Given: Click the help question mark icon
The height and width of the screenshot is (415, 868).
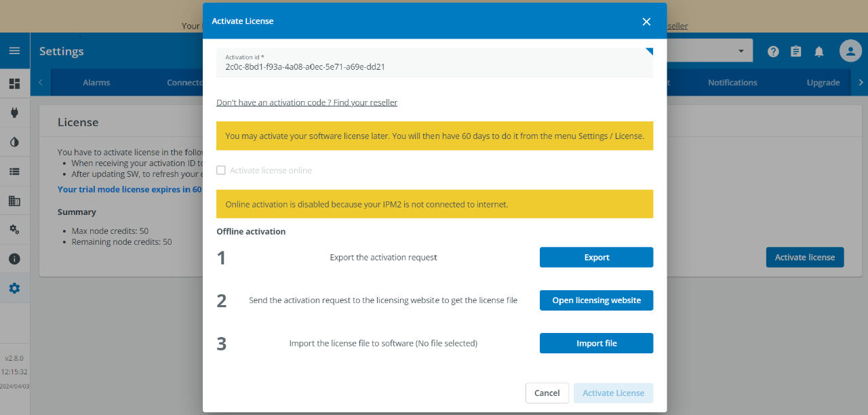Looking at the screenshot, I should tap(772, 51).
